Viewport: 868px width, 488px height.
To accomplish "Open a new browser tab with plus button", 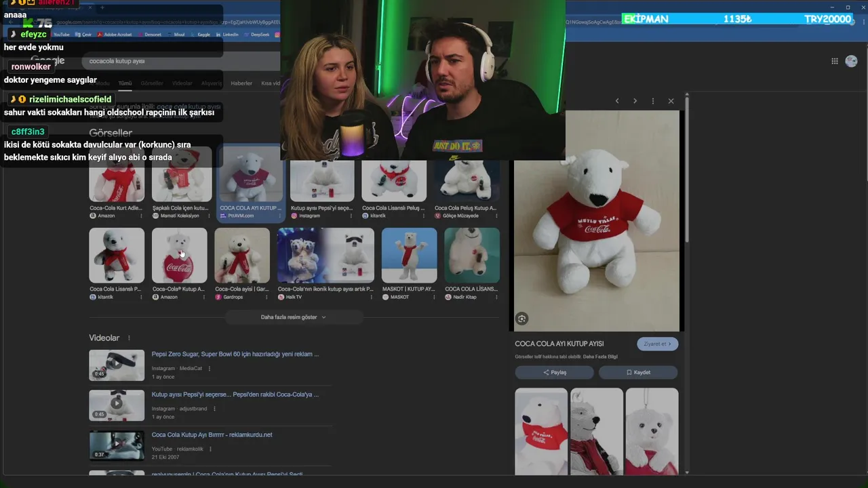I will coord(102,7).
